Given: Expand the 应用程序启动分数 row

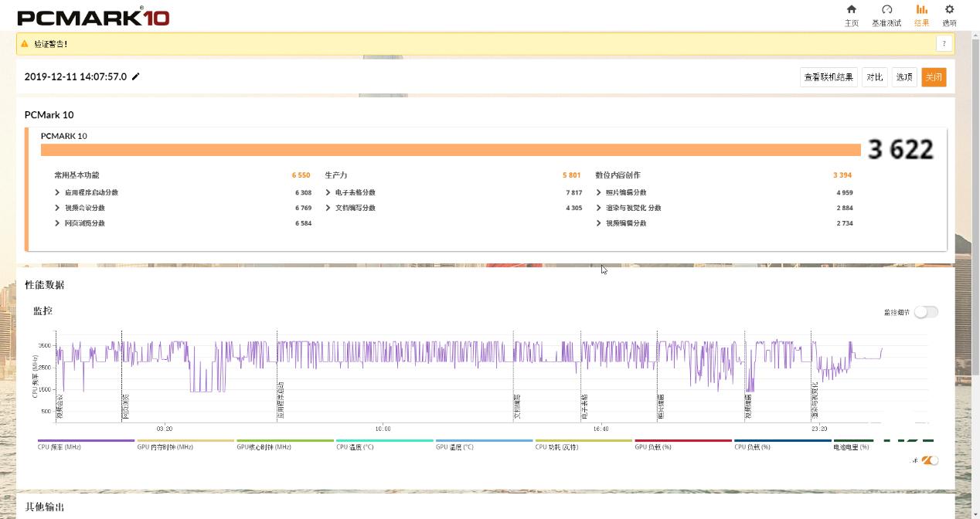Looking at the screenshot, I should 58,192.
